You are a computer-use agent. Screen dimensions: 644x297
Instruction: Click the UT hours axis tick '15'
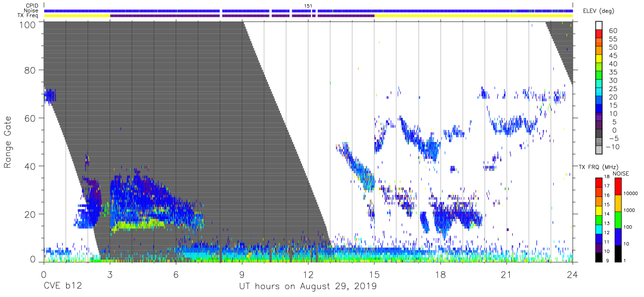click(x=374, y=275)
